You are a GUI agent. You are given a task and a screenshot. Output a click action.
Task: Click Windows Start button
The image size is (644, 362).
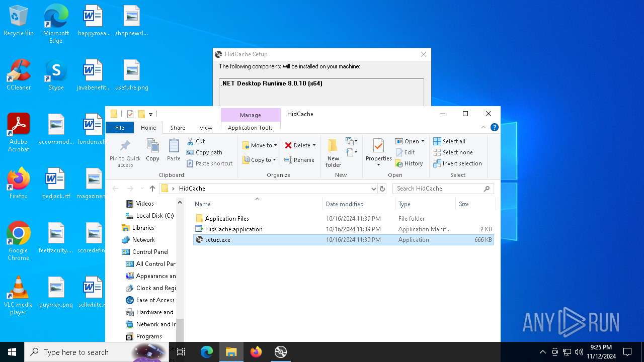(12, 352)
